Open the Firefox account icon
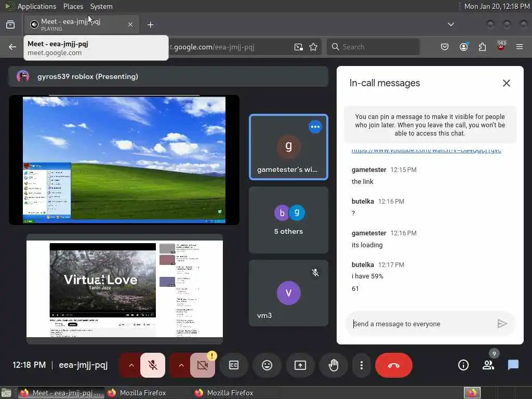 tap(463, 47)
